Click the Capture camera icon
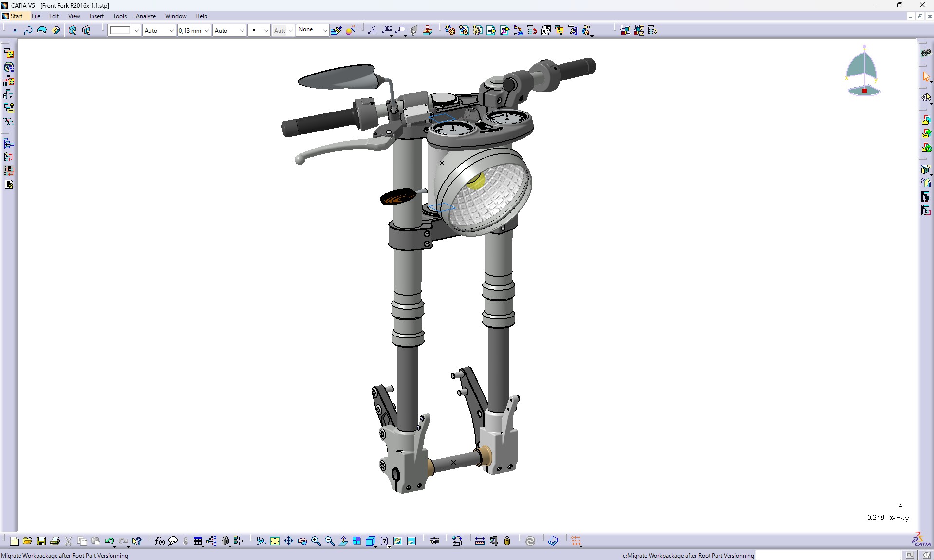 pyautogui.click(x=434, y=541)
